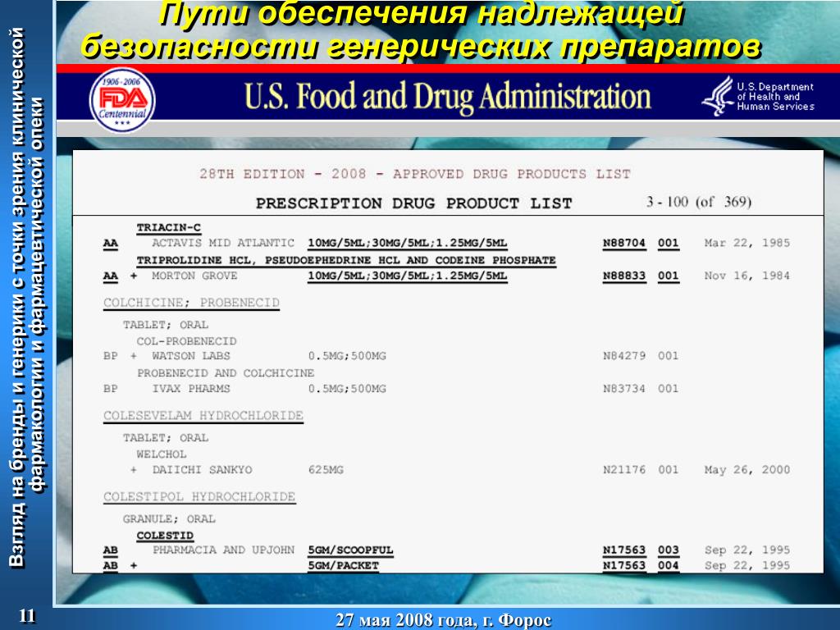This screenshot has width=840, height=630.
Task: Click the 28TH EDITION - 2008 heading line
Action: coord(414,174)
